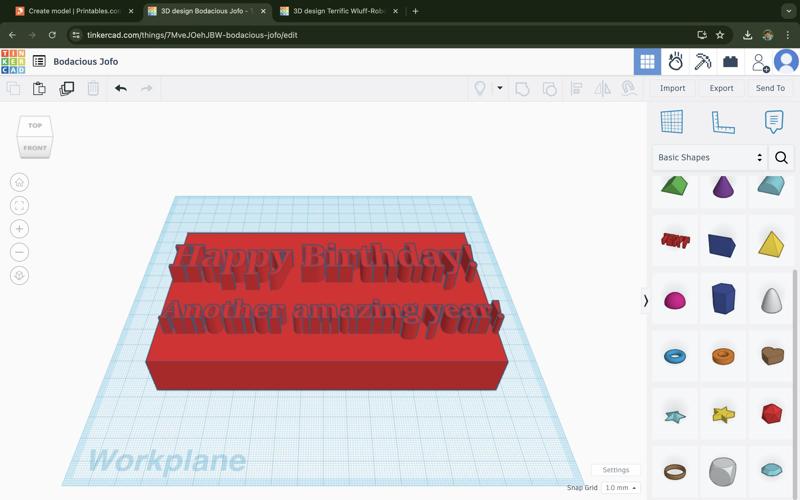
Task: Click the Import button
Action: point(672,88)
